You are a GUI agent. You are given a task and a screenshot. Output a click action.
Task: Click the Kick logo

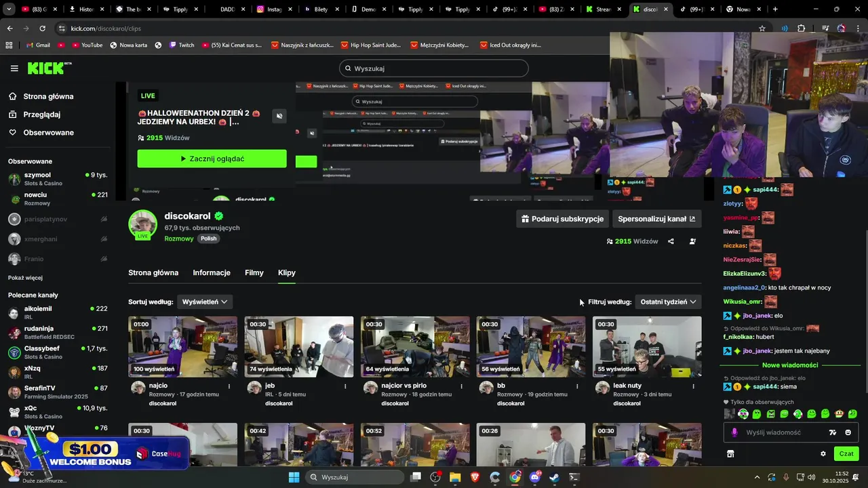[x=49, y=68]
